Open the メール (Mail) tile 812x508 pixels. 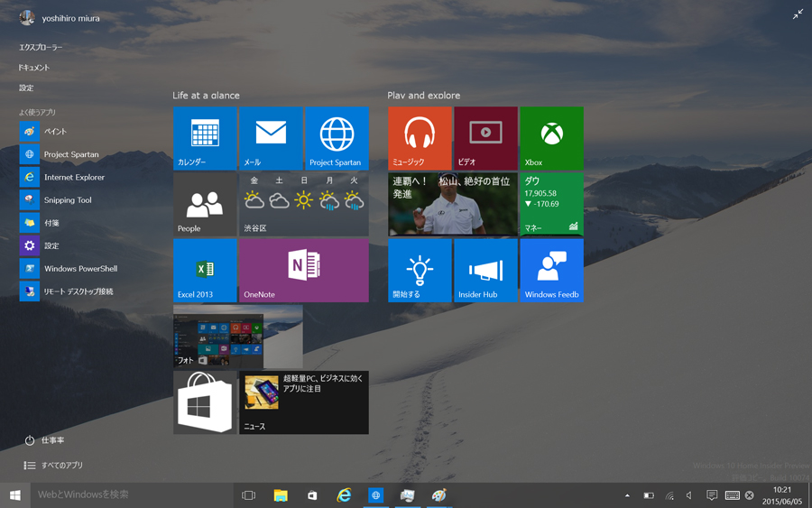(271, 138)
